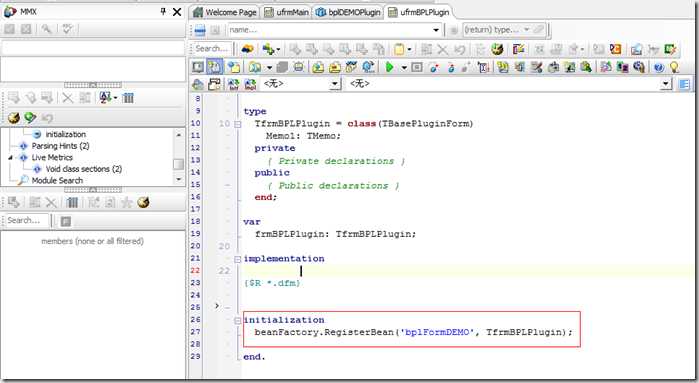Click the blue question-mark Help icon
This screenshot has height=383, width=699.
tap(658, 67)
